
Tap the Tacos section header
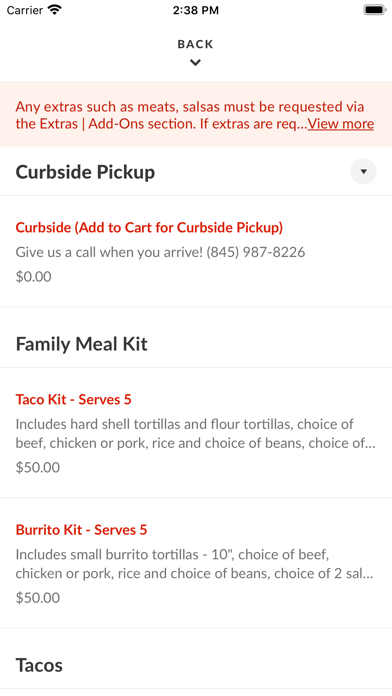pyautogui.click(x=39, y=665)
